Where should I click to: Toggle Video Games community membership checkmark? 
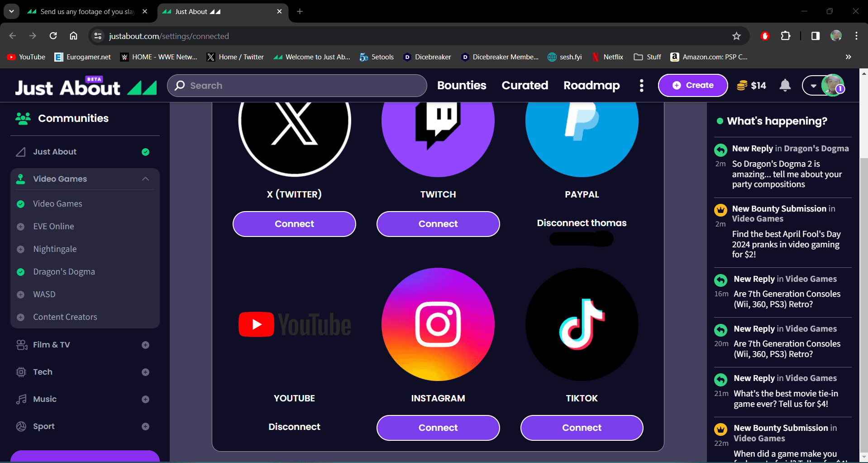coord(20,204)
